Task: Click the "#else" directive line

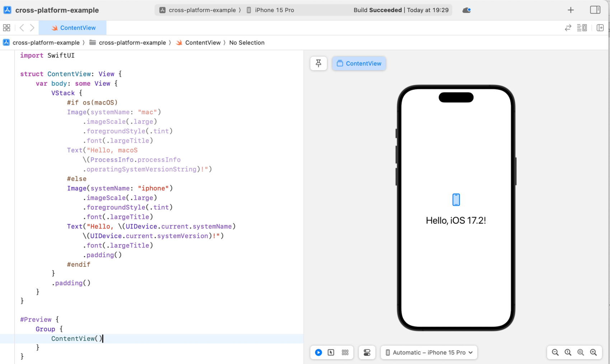Action: pos(76,179)
